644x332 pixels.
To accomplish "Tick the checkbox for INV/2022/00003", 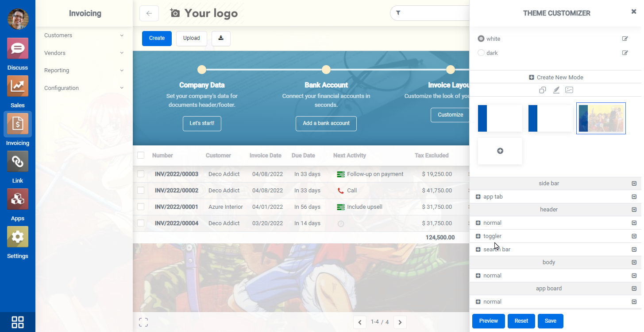I will tap(141, 174).
